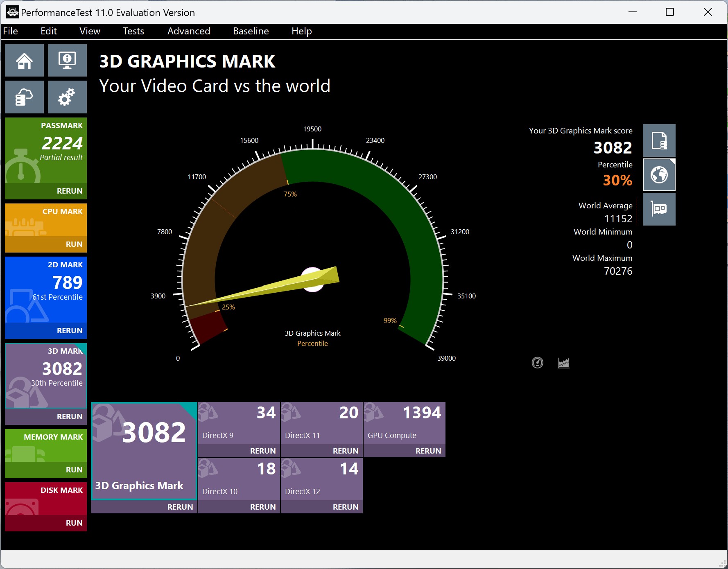Click the saved baseline document icon
The width and height of the screenshot is (728, 569).
click(659, 140)
